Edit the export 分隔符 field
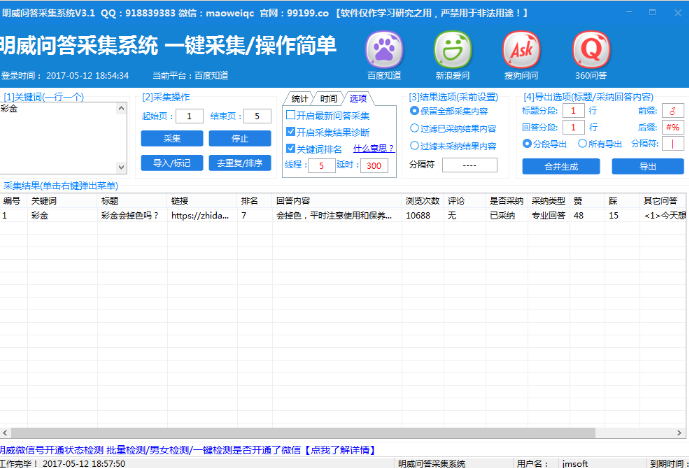Viewport: 689px width, 468px height. (x=673, y=144)
